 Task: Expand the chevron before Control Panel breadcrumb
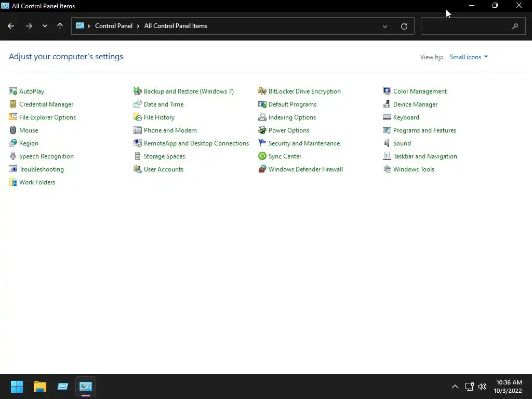coord(89,26)
